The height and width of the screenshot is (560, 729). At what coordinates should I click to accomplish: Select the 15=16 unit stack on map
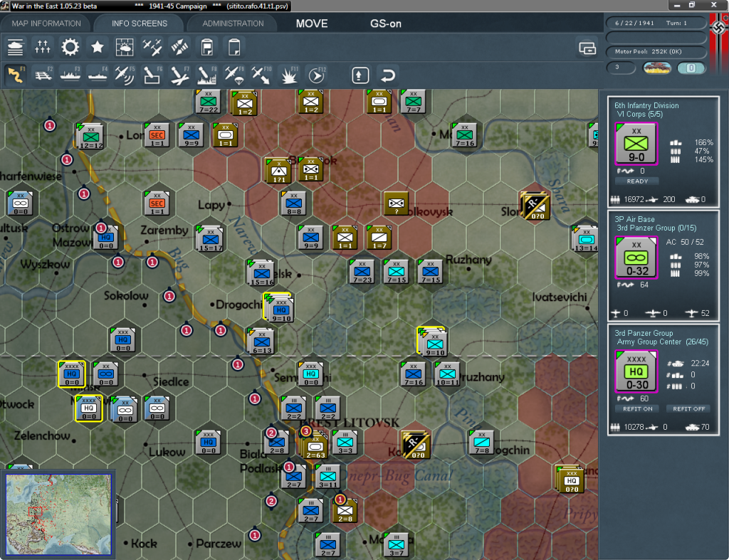coord(261,273)
